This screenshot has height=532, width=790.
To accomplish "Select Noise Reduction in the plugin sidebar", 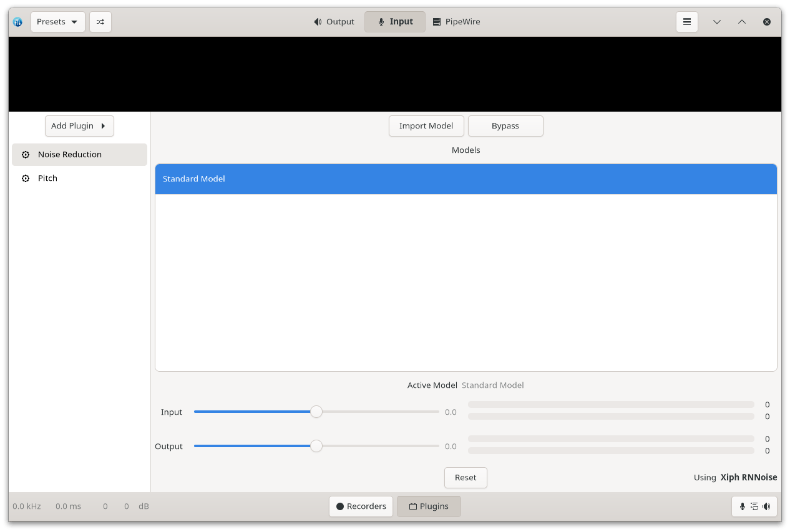I will [79, 155].
